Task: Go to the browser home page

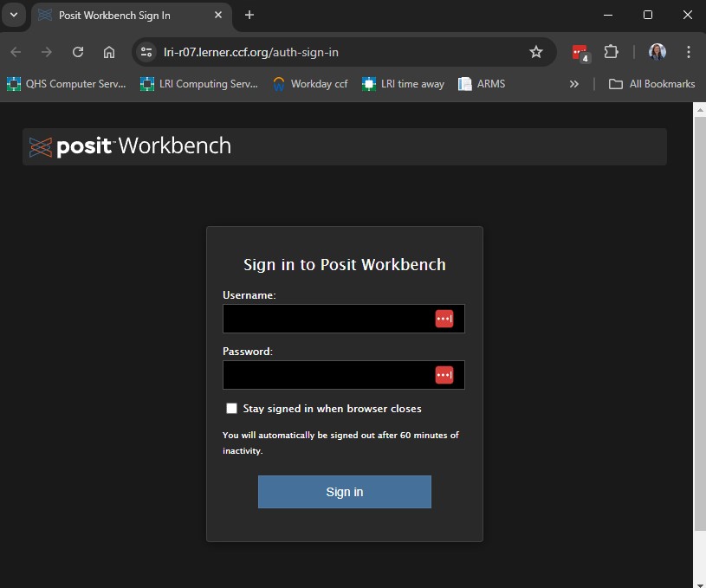Action: 109,52
